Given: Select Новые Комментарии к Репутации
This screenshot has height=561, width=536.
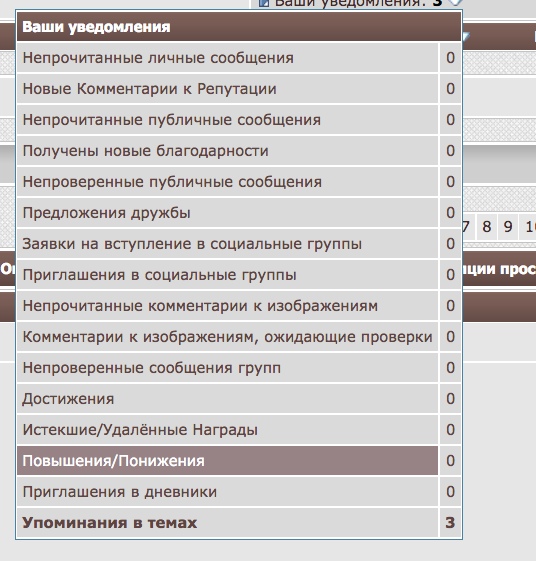Looking at the screenshot, I should tap(228, 89).
